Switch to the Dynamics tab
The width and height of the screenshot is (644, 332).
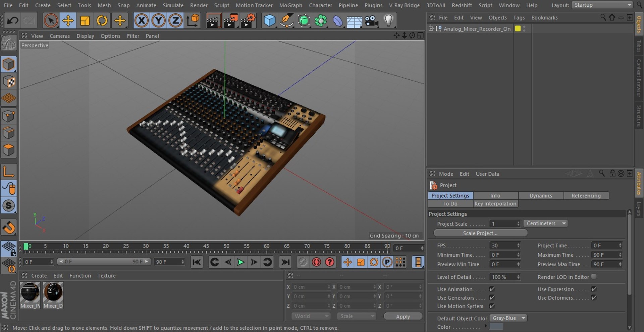coord(541,196)
